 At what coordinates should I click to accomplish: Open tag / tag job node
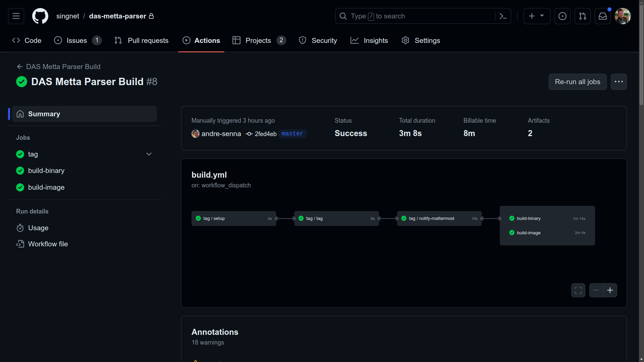tap(336, 219)
